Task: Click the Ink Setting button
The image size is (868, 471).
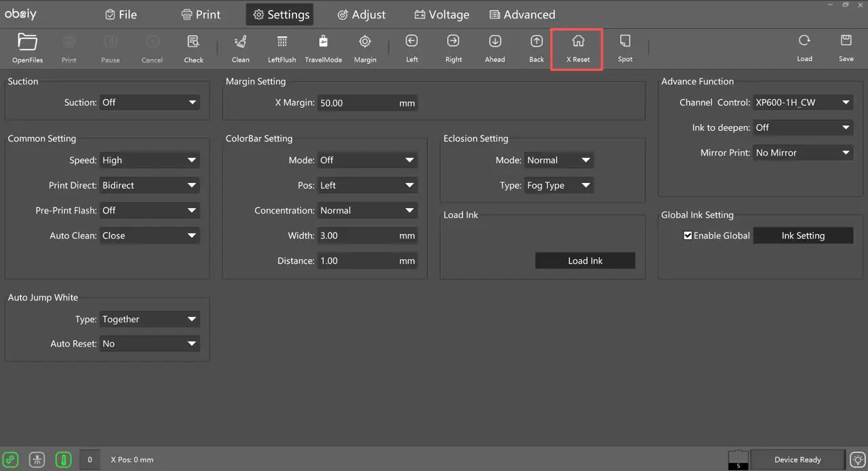Action: click(x=803, y=236)
